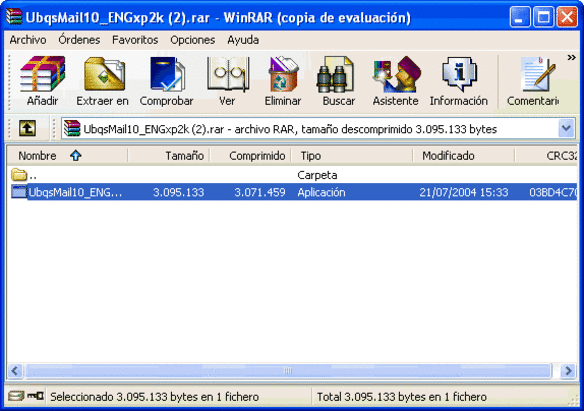584x411 pixels.
Task: Go up one folder level
Action: pyautogui.click(x=28, y=129)
